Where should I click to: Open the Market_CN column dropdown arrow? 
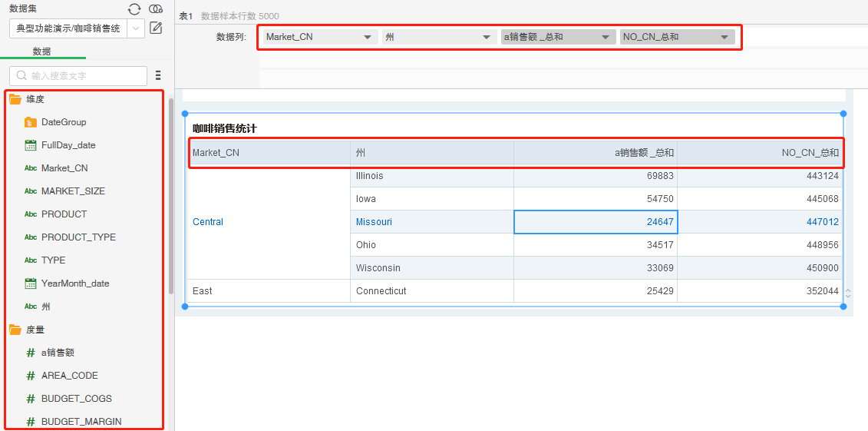click(x=368, y=37)
